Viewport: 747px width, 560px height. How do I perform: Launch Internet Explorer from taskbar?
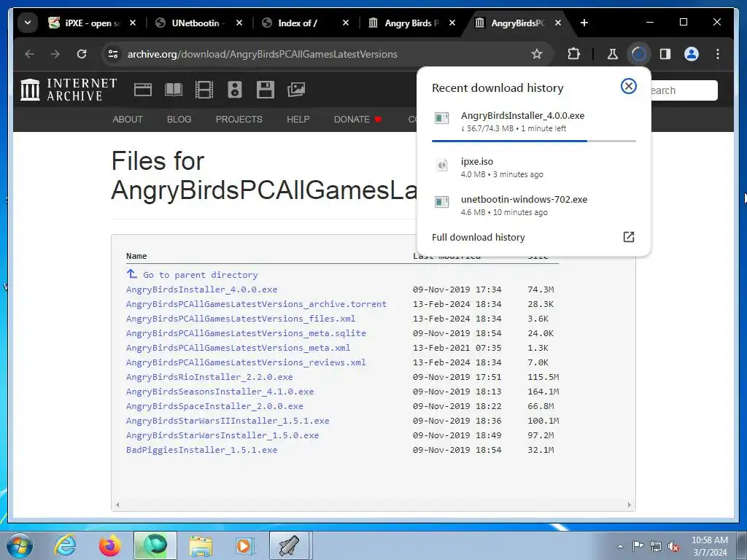(x=64, y=545)
